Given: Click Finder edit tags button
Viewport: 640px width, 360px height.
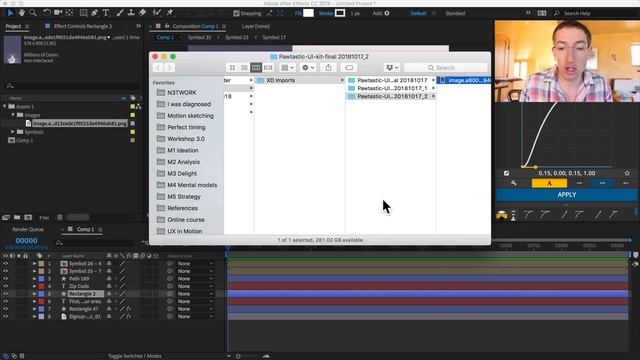Looking at the screenshot, I should 349,68.
